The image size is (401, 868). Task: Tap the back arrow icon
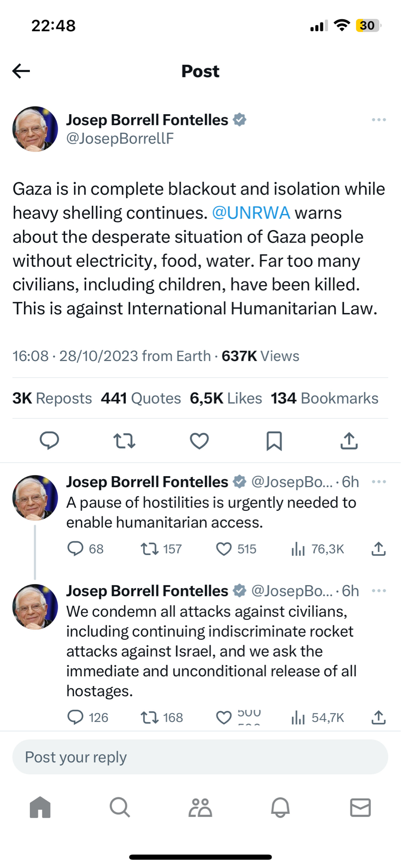pyautogui.click(x=21, y=71)
